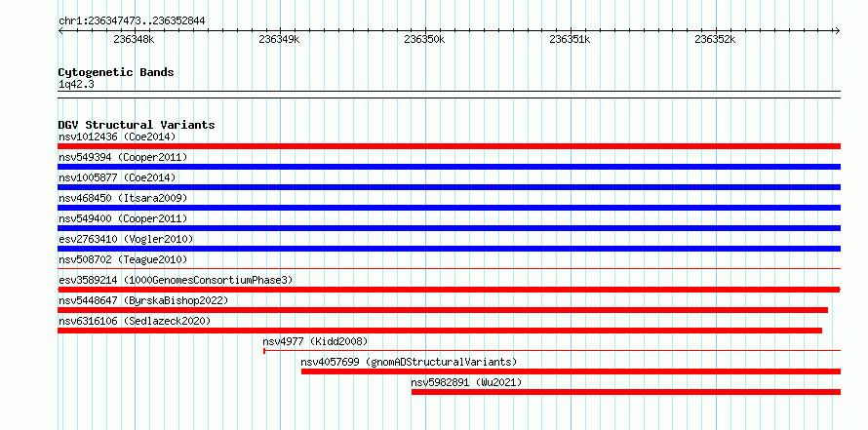Viewport: 868px width, 430px height.
Task: Select the blue bar under esv2763410
Action: pyautogui.click(x=449, y=249)
